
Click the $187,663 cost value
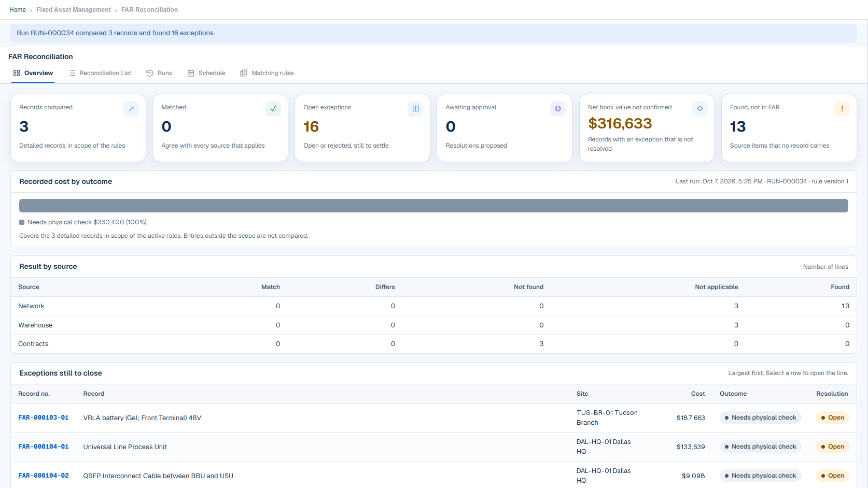(691, 418)
